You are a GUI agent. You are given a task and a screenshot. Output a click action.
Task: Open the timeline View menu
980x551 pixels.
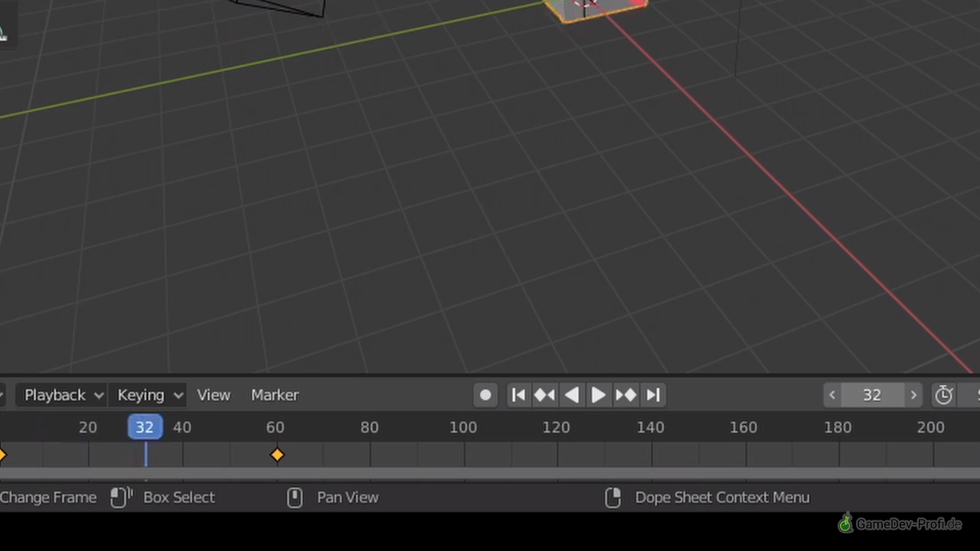(x=214, y=395)
